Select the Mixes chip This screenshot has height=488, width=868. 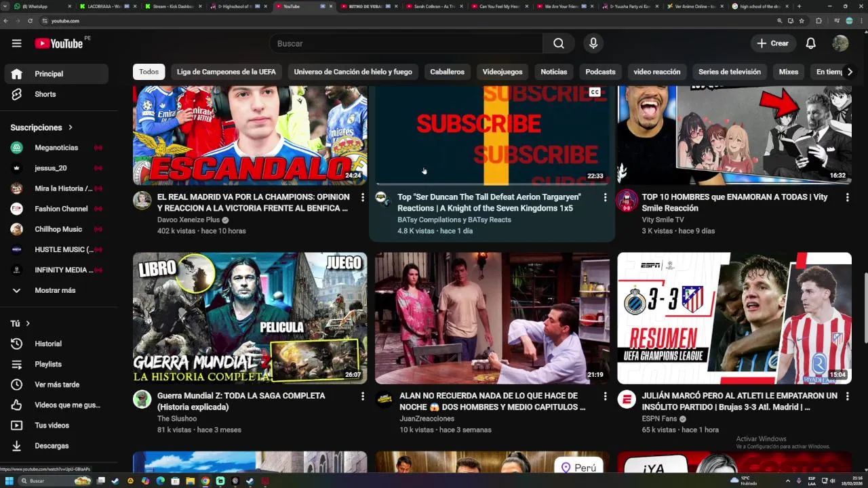(789, 72)
